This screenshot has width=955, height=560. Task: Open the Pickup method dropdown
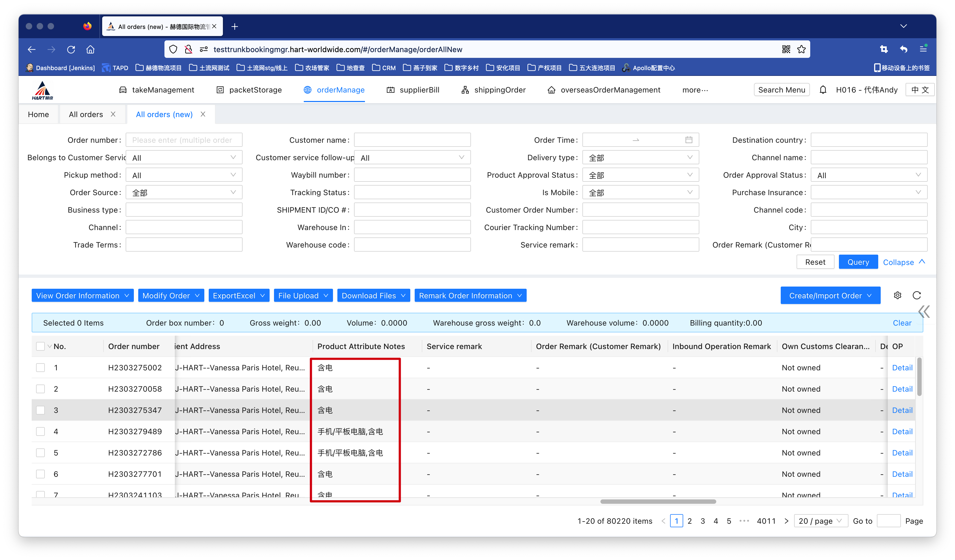click(184, 175)
